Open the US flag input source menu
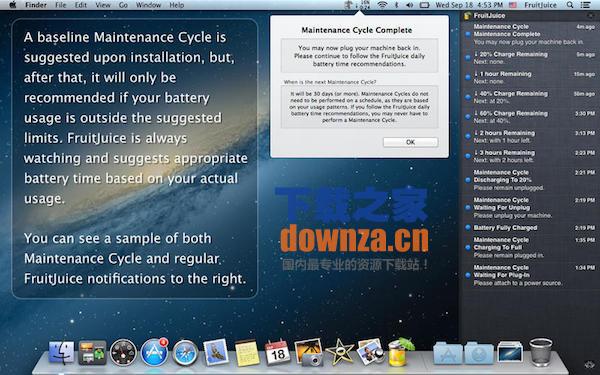This screenshot has height=375, width=600. (513, 5)
